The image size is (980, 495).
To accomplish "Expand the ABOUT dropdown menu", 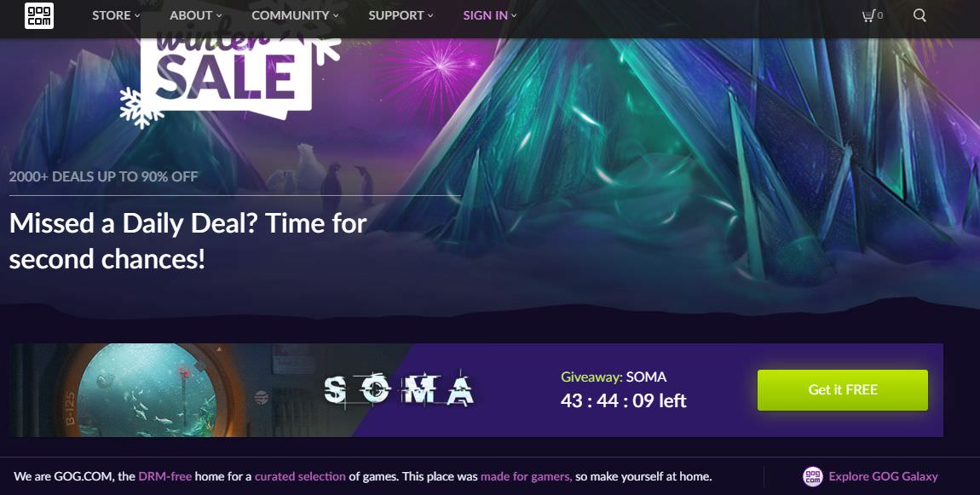I will point(196,15).
